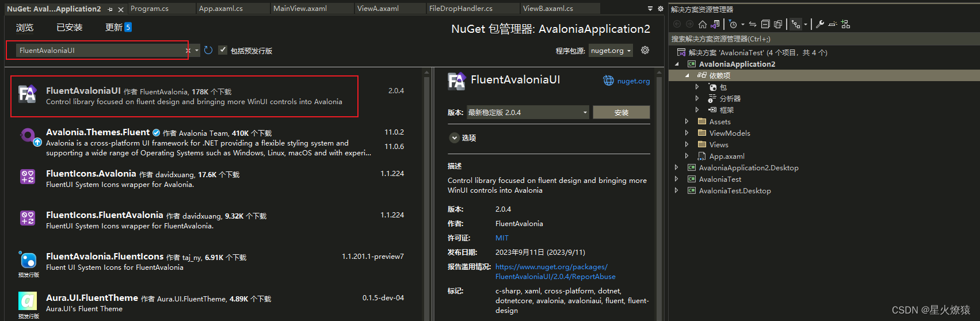Pin the NuGet tab
The width and height of the screenshot is (980, 321).
(x=110, y=9)
